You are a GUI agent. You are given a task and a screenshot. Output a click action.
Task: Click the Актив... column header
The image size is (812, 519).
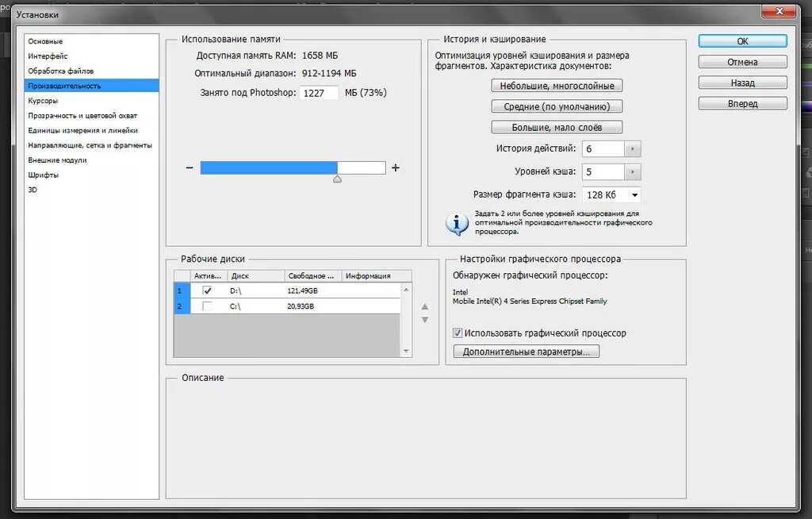[x=209, y=276]
